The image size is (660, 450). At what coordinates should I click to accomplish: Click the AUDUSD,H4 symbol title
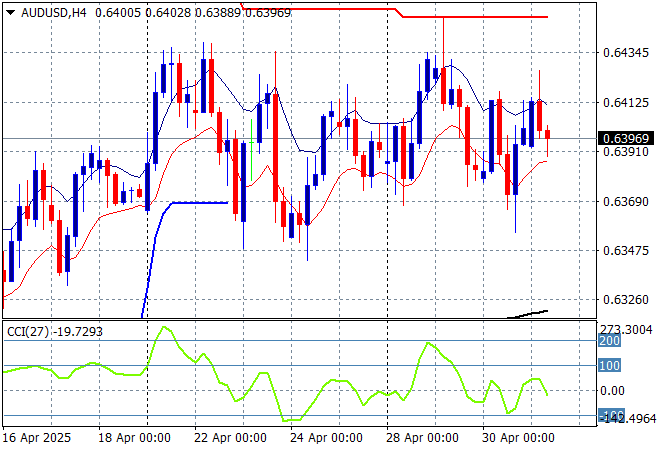tap(54, 13)
